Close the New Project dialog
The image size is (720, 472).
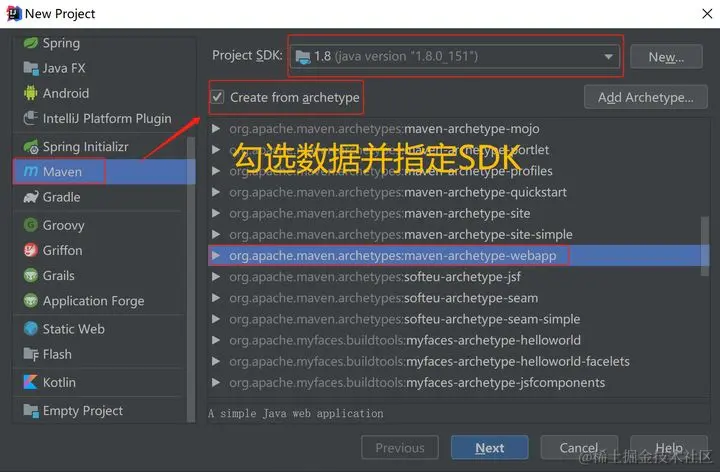coord(707,14)
